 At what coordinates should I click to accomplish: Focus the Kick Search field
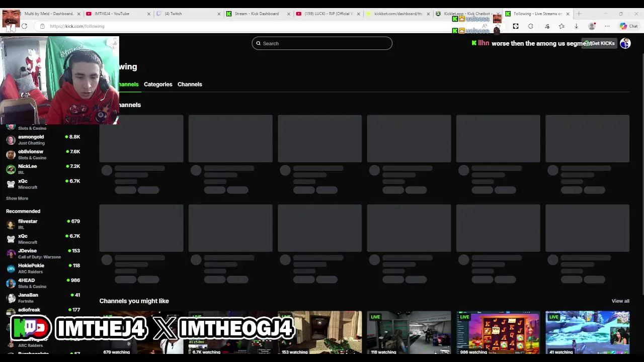[322, 43]
